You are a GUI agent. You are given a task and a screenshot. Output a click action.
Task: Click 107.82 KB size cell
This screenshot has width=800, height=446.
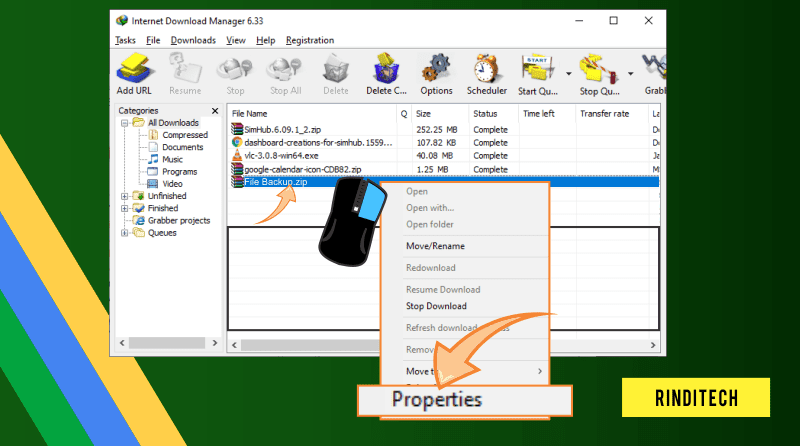tap(436, 143)
